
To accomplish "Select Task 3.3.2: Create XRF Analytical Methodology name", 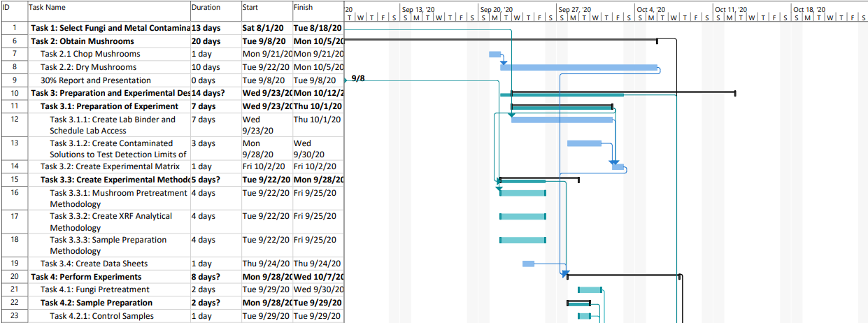I will [108, 222].
